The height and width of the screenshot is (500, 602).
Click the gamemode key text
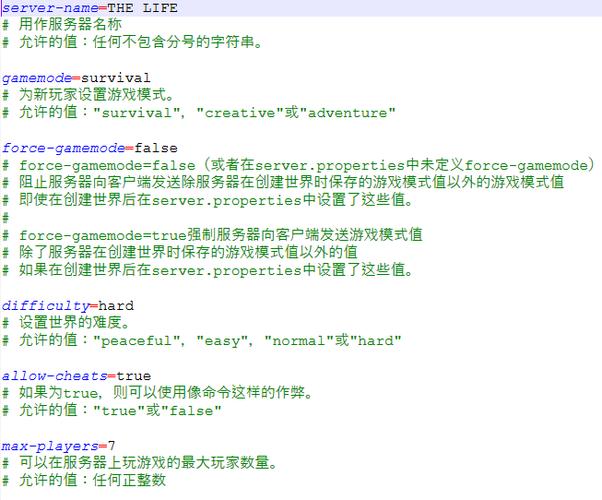click(37, 78)
